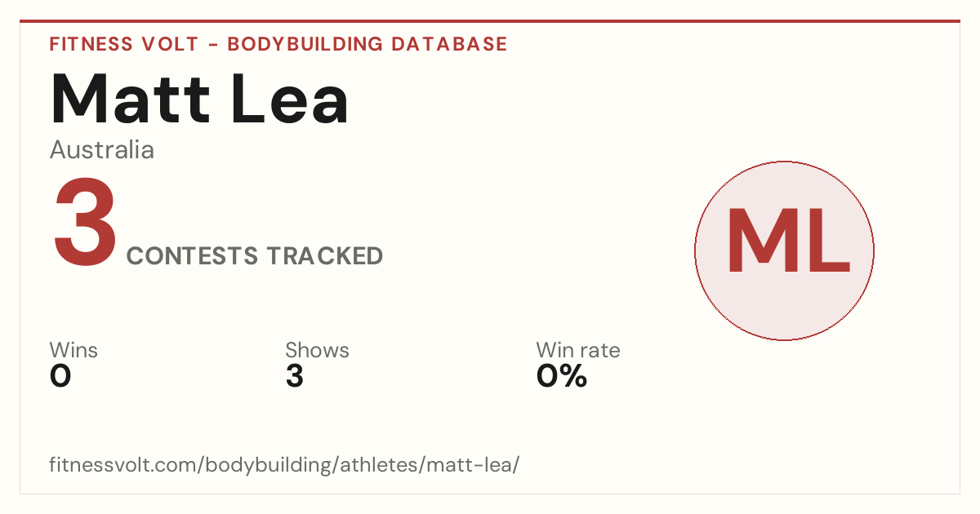Screen dimensions: 980x514
Task: Click the Shows value 3
Action: (x=294, y=376)
